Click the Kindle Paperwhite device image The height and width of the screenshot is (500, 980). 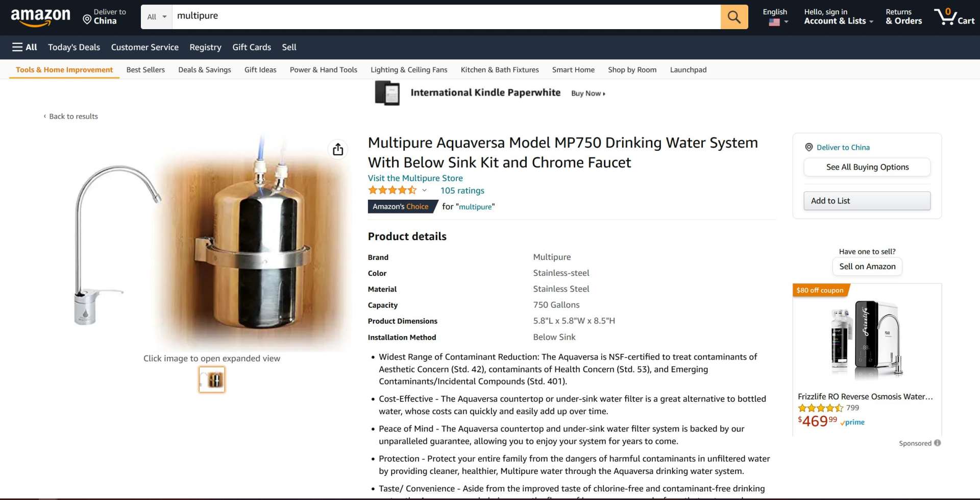tap(387, 93)
